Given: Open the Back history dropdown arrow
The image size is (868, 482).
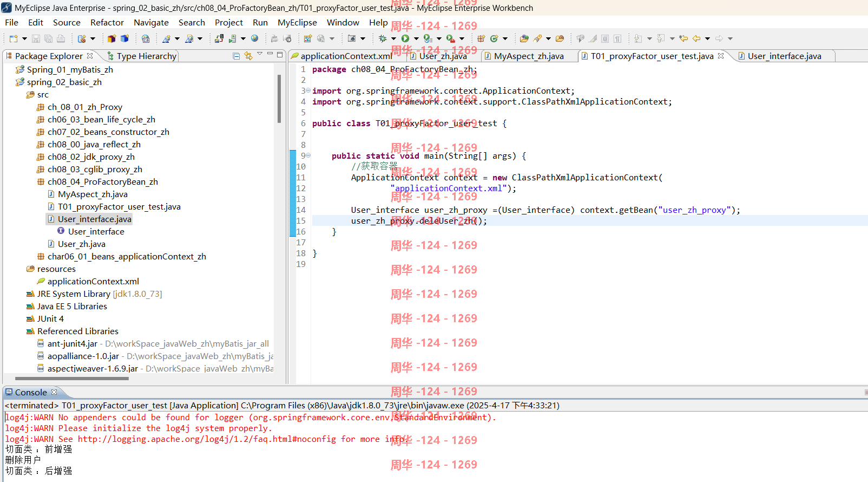Looking at the screenshot, I should pos(707,38).
